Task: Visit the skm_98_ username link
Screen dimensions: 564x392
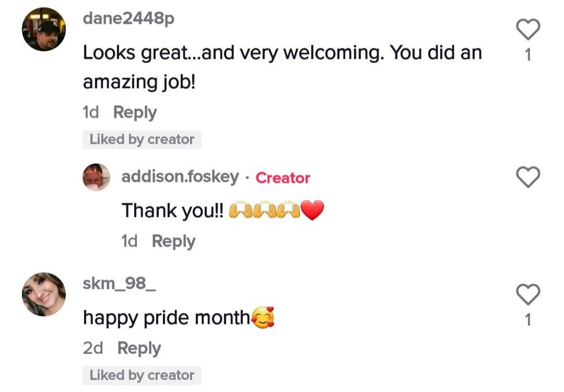Action: coord(119,283)
